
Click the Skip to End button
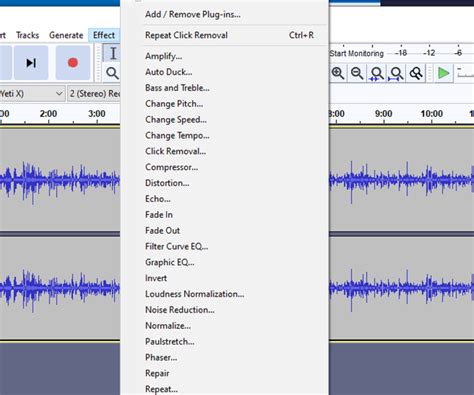point(31,63)
